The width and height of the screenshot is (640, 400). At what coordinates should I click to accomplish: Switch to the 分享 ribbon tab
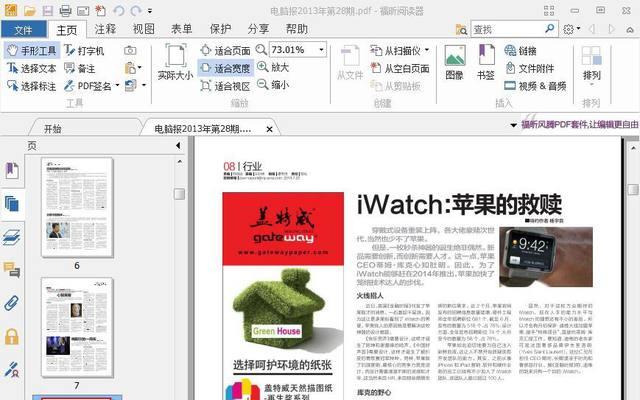tap(258, 29)
